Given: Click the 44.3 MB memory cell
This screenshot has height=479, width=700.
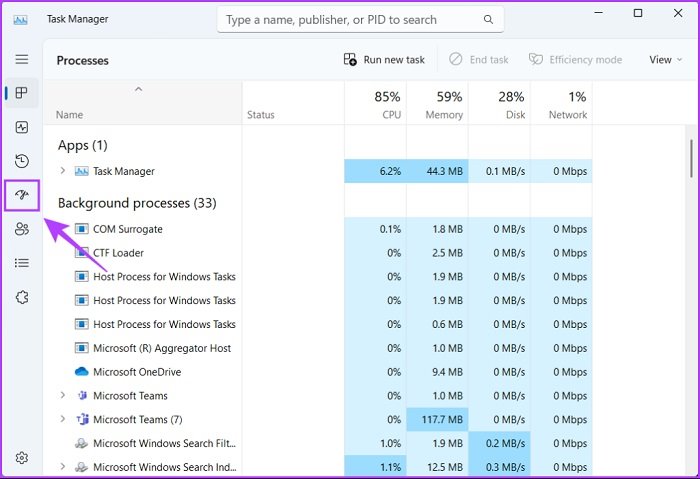Looking at the screenshot, I should pos(438,171).
